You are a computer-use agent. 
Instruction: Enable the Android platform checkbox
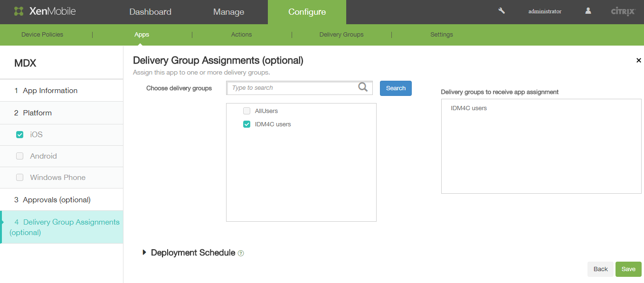tap(20, 156)
